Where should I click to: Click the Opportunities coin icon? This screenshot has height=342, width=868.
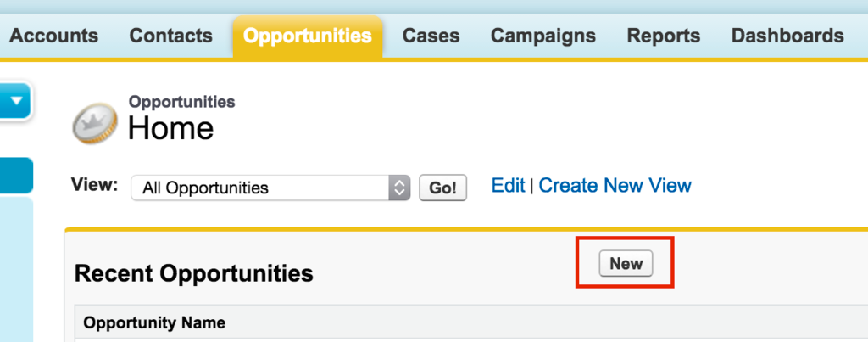[95, 123]
